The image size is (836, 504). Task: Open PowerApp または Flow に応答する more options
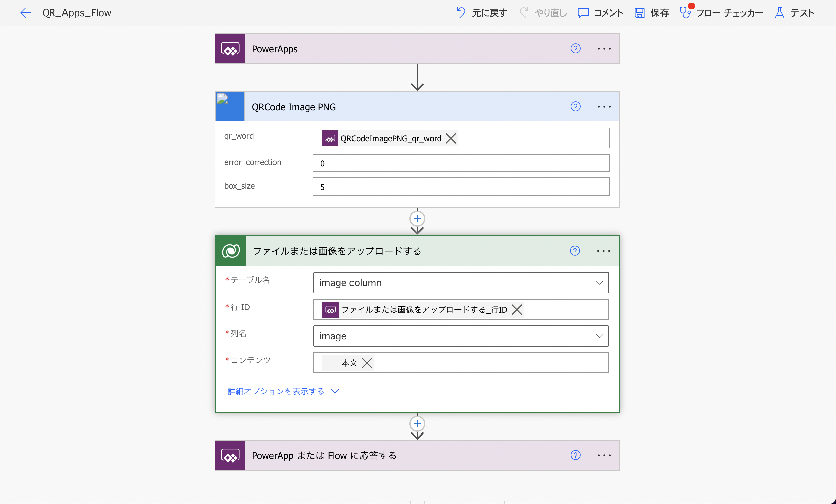pos(604,456)
